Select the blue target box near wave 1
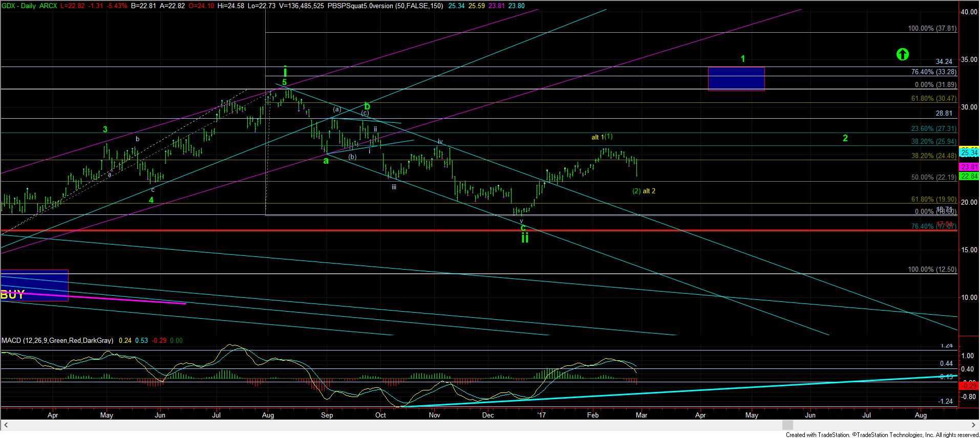 click(736, 79)
